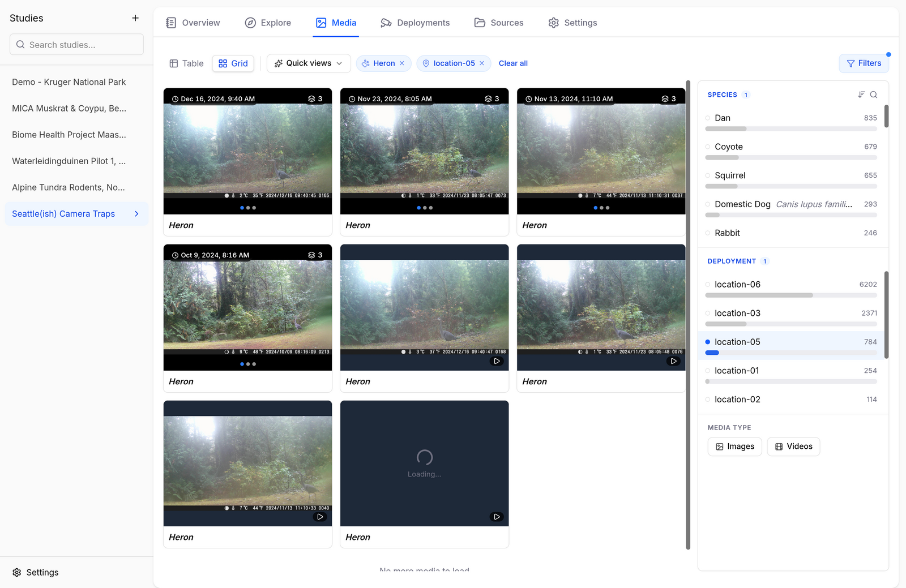Click the species list scrollbar
This screenshot has width=906, height=588.
886,116
